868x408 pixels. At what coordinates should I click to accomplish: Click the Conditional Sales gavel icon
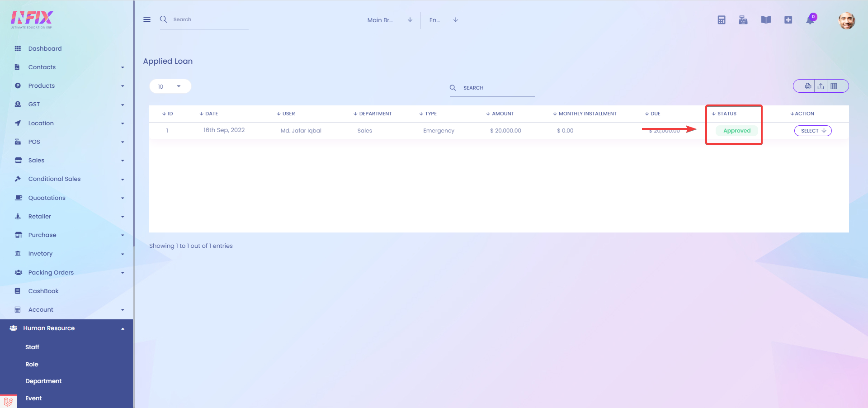click(18, 179)
